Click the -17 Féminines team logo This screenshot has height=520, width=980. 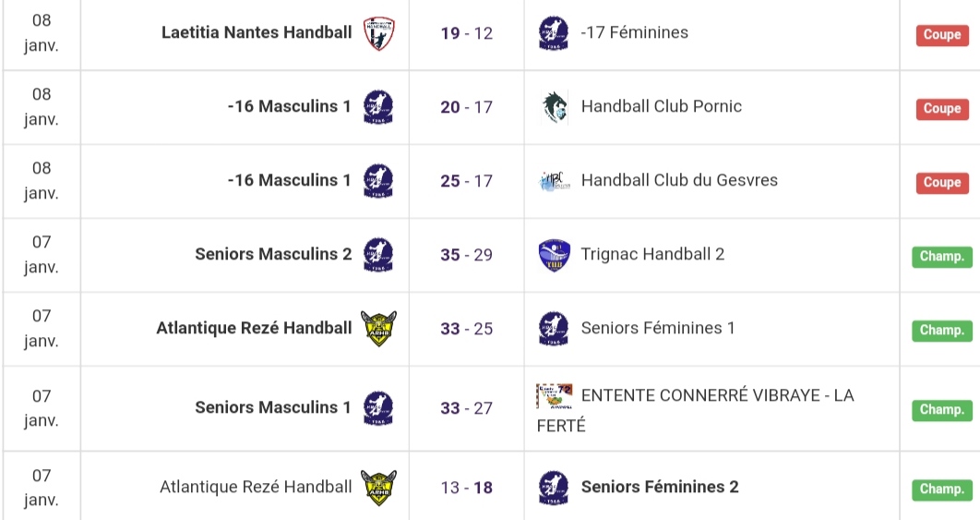(x=554, y=33)
